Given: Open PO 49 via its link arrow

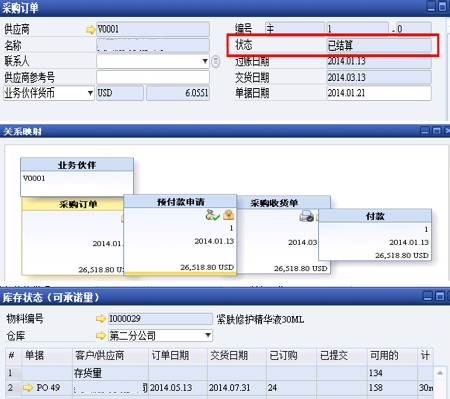Looking at the screenshot, I should click(x=28, y=388).
